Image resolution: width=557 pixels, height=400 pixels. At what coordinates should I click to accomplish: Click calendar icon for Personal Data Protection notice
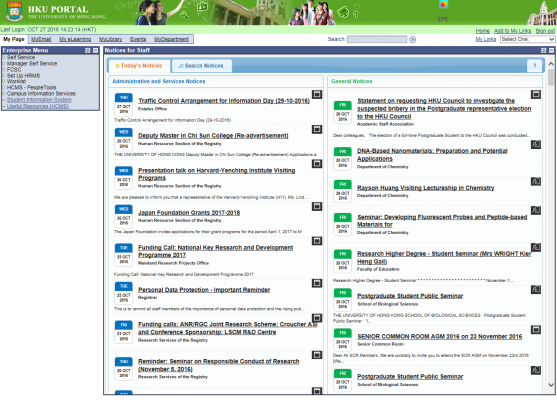click(317, 283)
